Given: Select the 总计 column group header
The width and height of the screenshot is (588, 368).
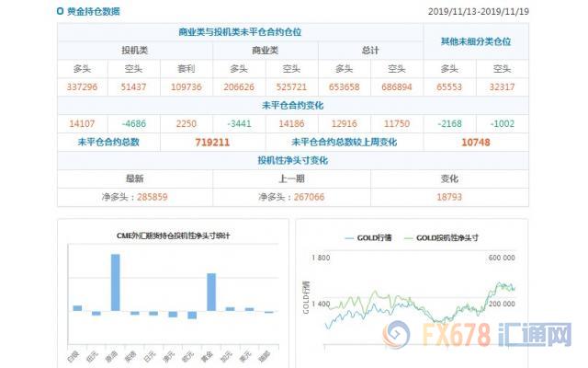Looking at the screenshot, I should coord(370,51).
